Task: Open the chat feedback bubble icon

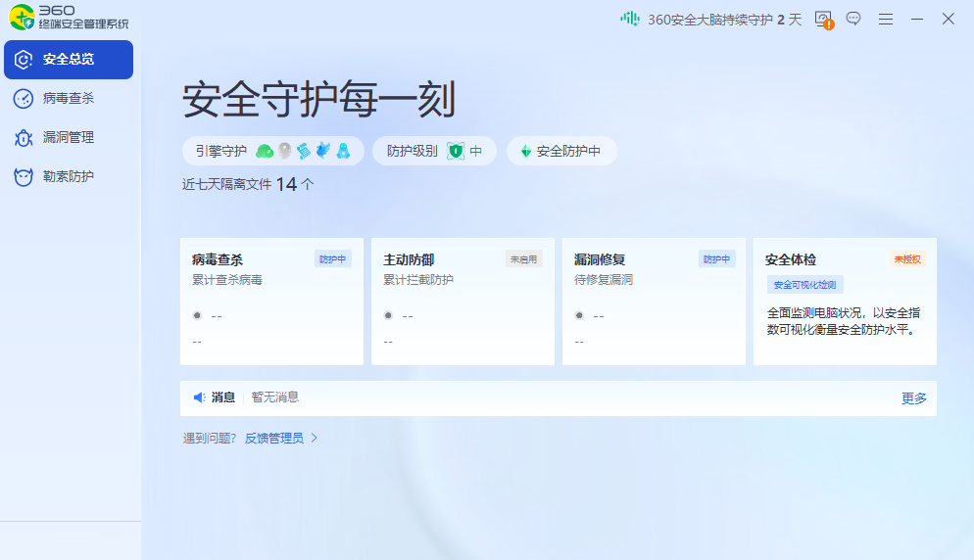Action: (x=853, y=19)
